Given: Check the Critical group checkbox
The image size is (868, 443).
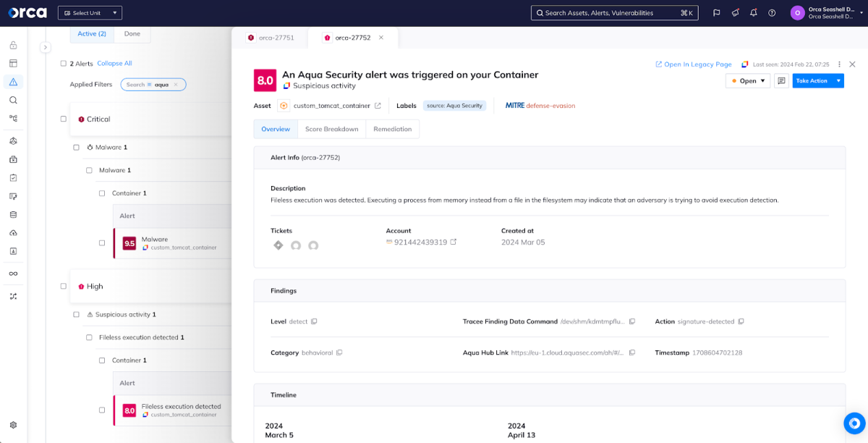Looking at the screenshot, I should tap(64, 119).
